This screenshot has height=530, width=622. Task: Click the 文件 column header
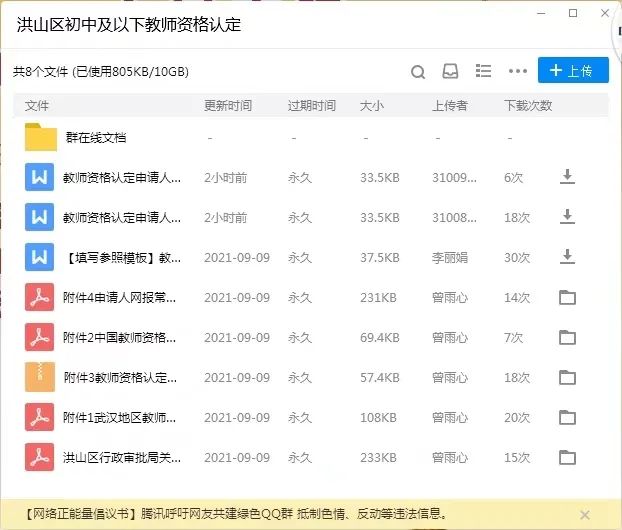37,105
